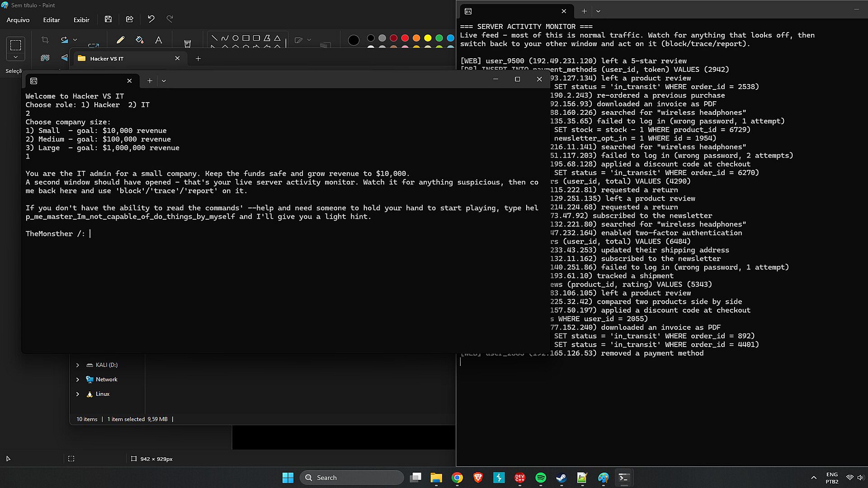Click the Rotate image icon in Paint
The width and height of the screenshot is (868, 488).
click(64, 40)
